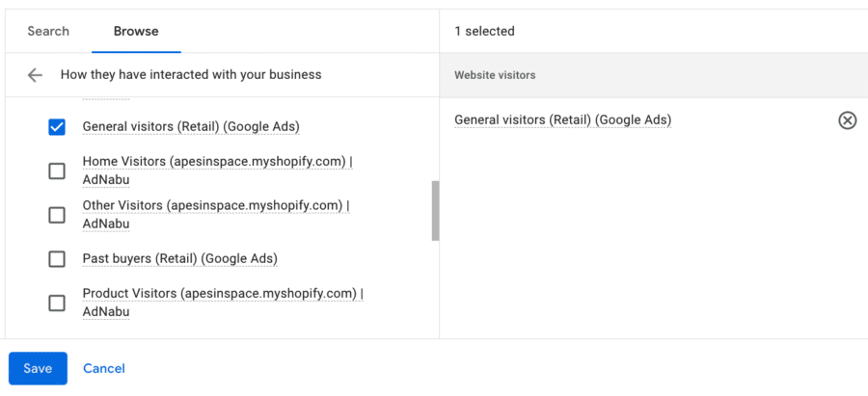Check the Past buyers (Retail) checkbox

(x=57, y=259)
